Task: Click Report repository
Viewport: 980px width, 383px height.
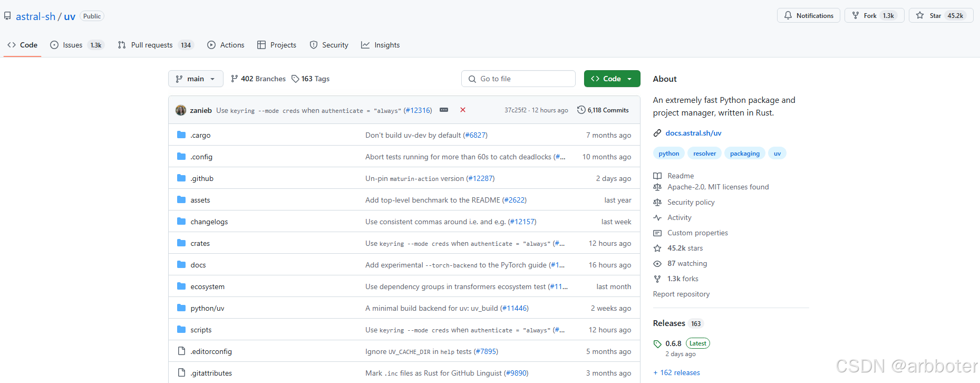Action: click(x=681, y=294)
